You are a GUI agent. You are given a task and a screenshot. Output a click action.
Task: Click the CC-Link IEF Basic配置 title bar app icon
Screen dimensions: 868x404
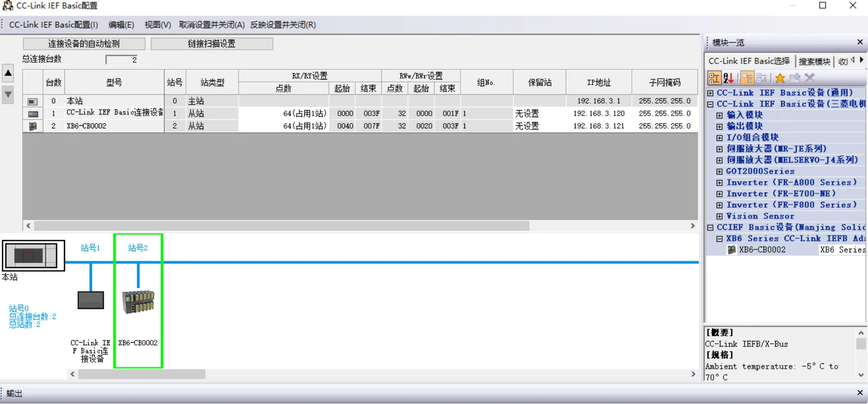(8, 6)
